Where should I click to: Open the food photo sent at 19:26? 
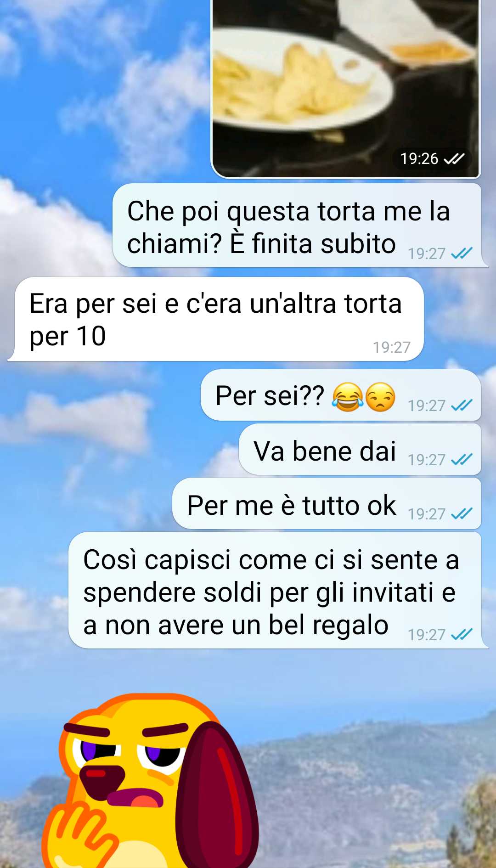(x=345, y=87)
